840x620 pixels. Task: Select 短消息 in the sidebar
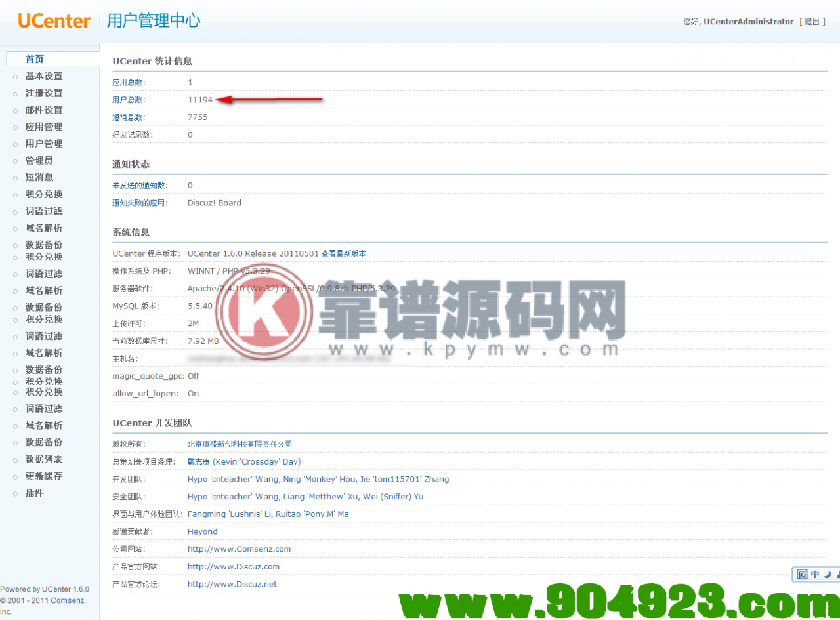click(x=39, y=177)
